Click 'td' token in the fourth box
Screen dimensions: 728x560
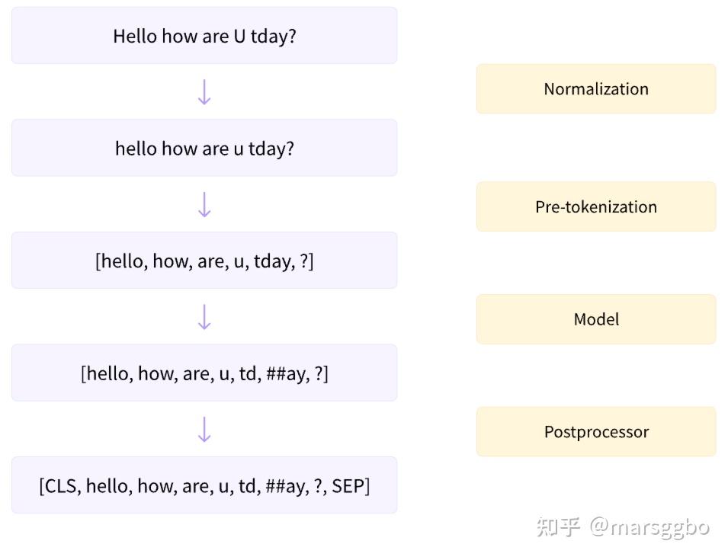[249, 373]
